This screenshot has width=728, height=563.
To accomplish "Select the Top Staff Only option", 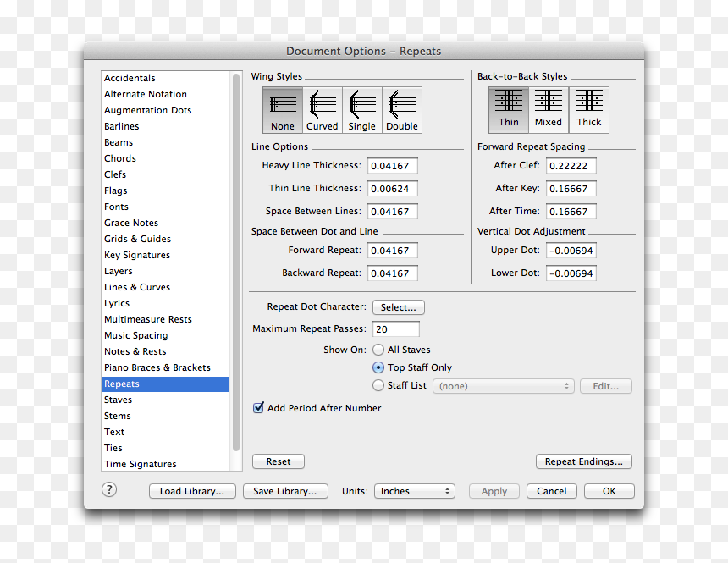I will coord(378,367).
